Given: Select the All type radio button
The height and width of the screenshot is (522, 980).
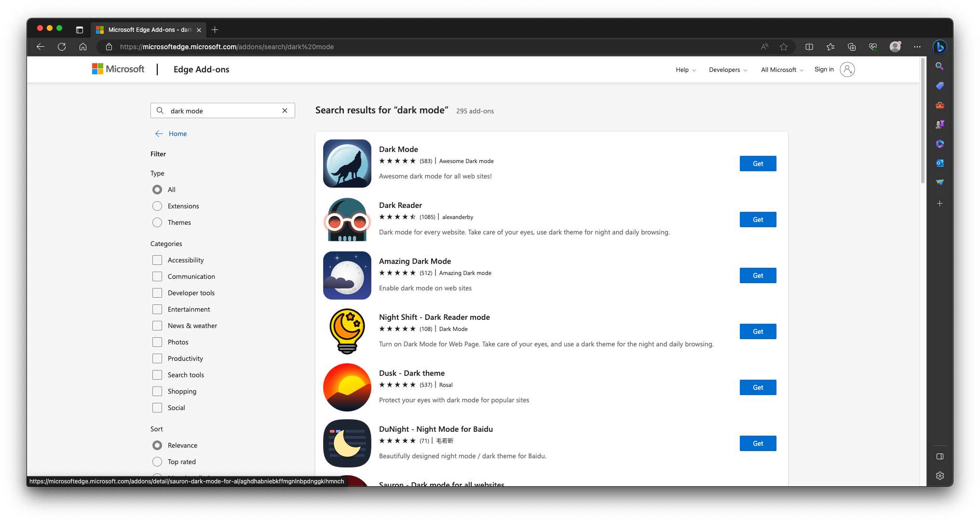Looking at the screenshot, I should (x=157, y=190).
